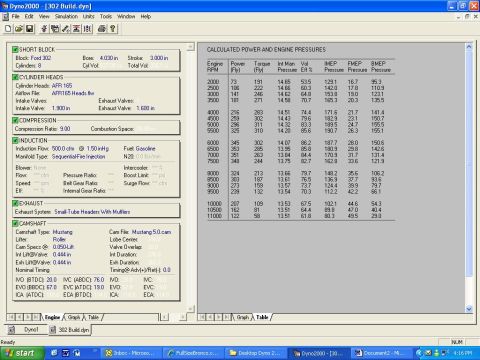480x360 pixels.
Task: Switch to Graph tab in left pane
Action: click(x=74, y=317)
